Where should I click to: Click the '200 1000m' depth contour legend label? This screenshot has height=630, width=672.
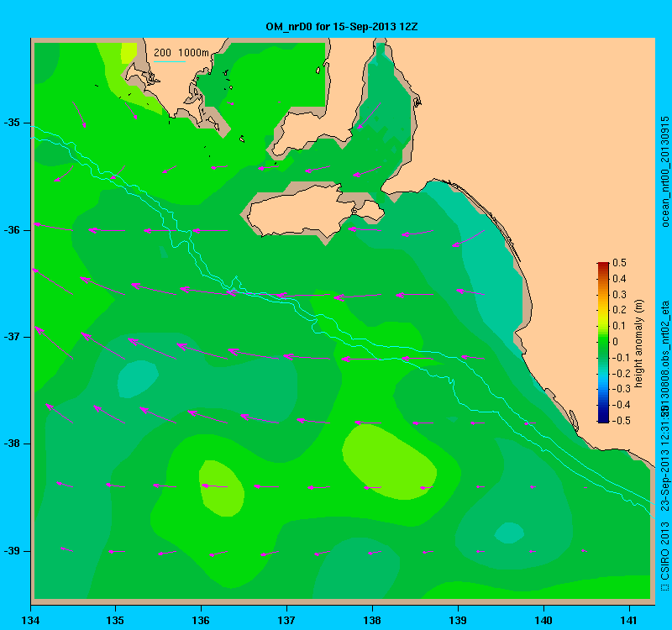181,53
